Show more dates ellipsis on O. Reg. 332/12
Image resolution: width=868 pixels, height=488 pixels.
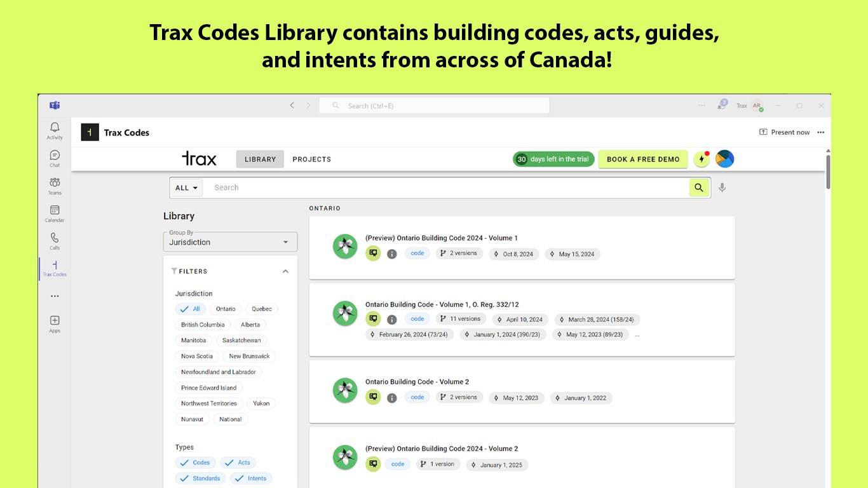[637, 335]
